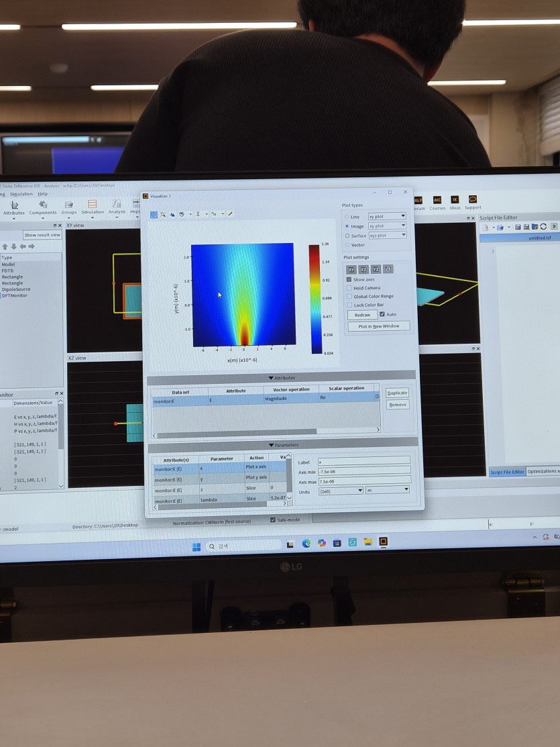Toggle the Safe-mode checkbox
Image resolution: width=560 pixels, height=747 pixels.
coord(273,519)
